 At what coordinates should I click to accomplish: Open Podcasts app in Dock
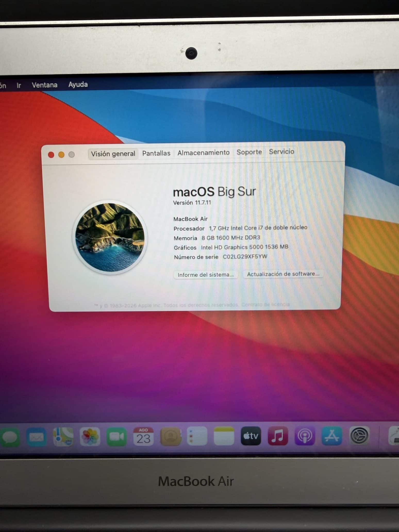click(x=305, y=436)
